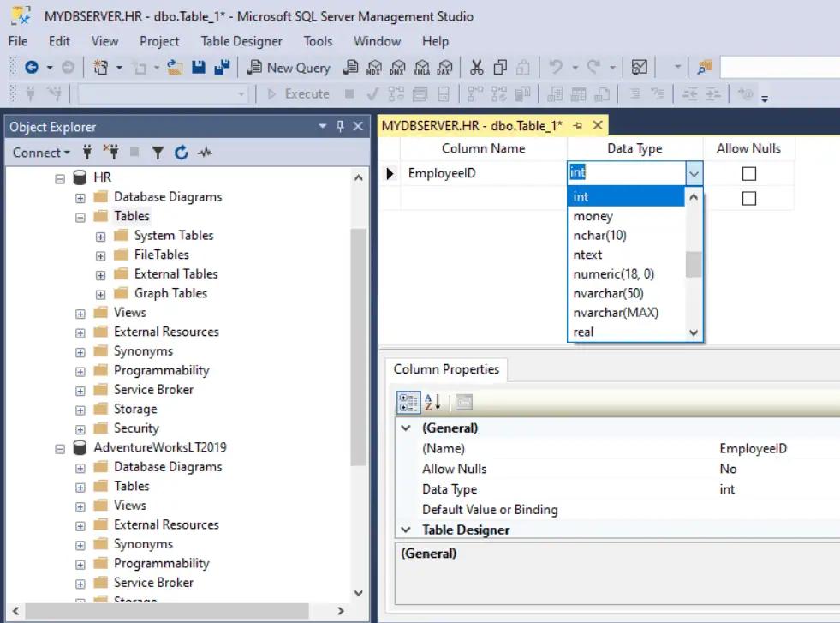Image resolution: width=840 pixels, height=623 pixels.
Task: Collapse the Table Designer properties section
Action: tap(406, 530)
